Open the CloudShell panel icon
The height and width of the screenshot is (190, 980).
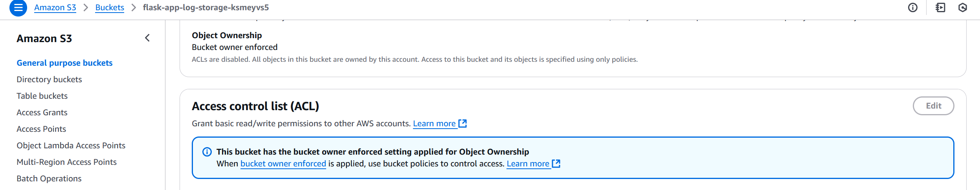coord(940,8)
